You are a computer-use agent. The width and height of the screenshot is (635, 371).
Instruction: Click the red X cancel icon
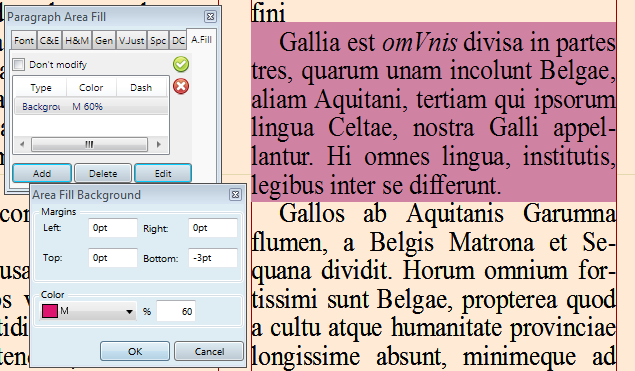181,86
